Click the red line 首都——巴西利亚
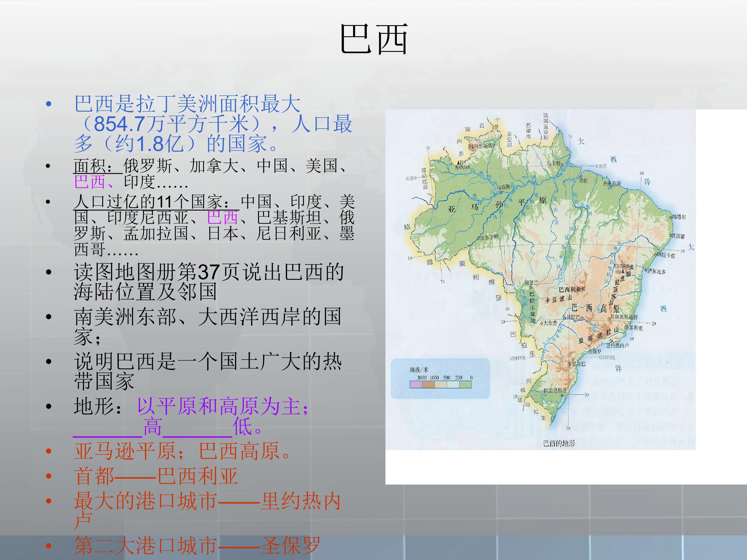The width and height of the screenshot is (747, 560). (x=156, y=476)
